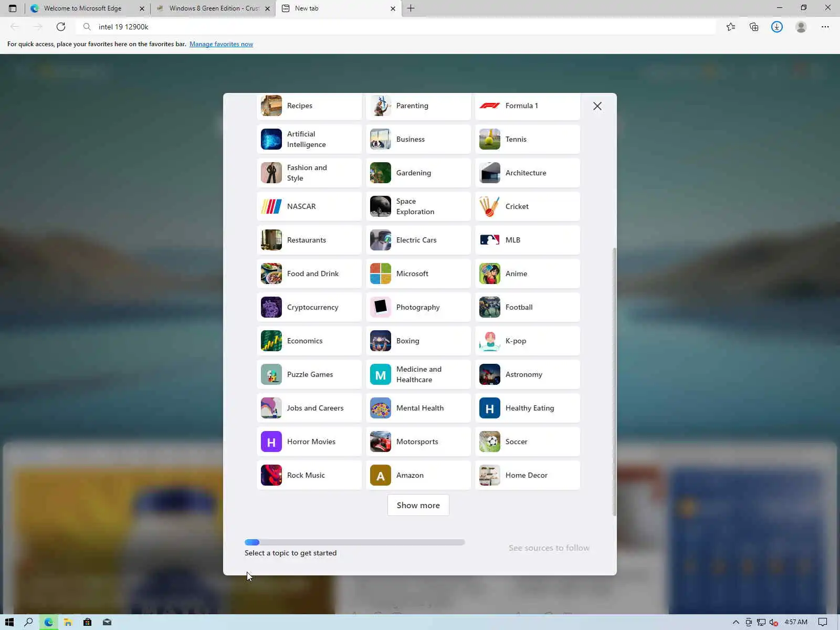Choose the Business topic

(x=418, y=139)
